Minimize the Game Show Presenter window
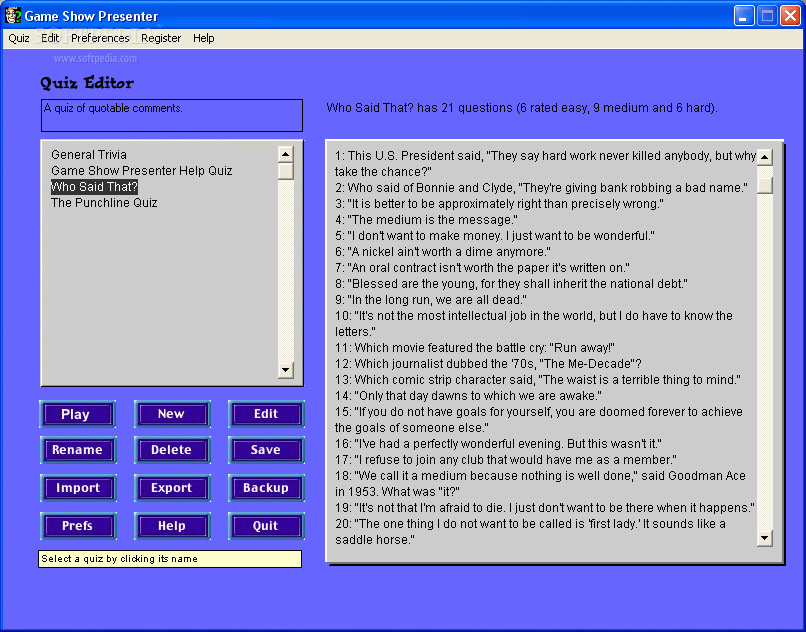Screen dimensions: 806x632 [744, 16]
